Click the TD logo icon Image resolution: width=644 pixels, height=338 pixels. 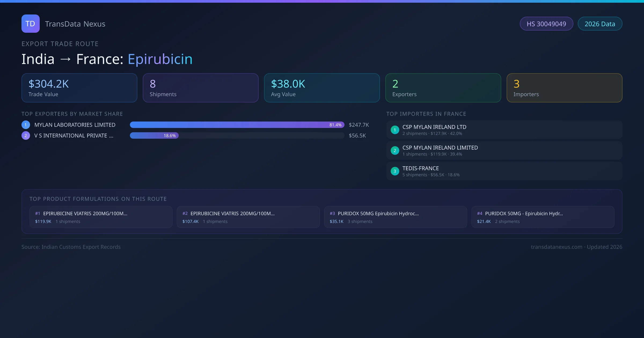pos(30,24)
